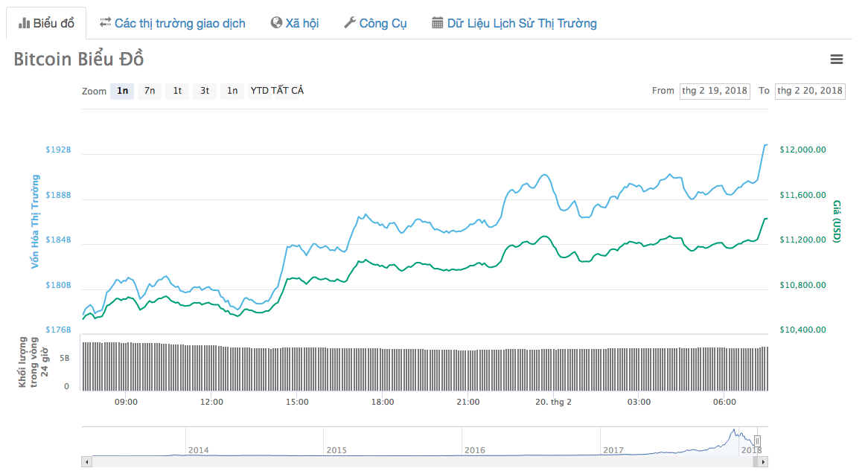
Task: Click the left arrow of the navigator scrollbar
Action: click(x=87, y=461)
